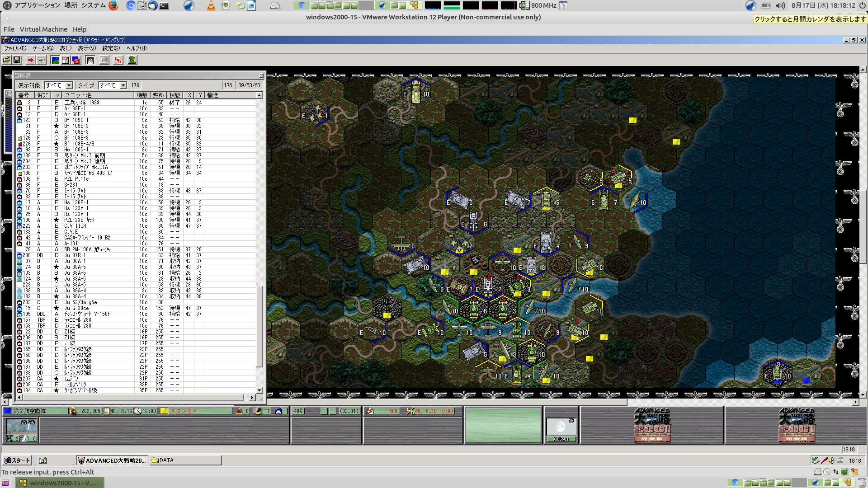Click the calendar icon beside 40. 8.16
Screen dimensions: 868x488
point(107,411)
